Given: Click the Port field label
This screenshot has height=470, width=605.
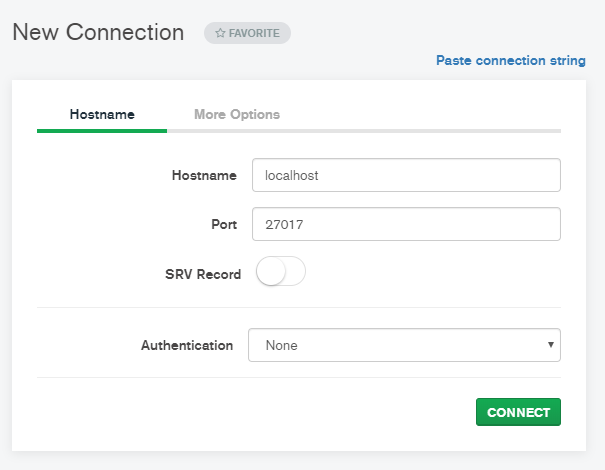Looking at the screenshot, I should coord(223,225).
